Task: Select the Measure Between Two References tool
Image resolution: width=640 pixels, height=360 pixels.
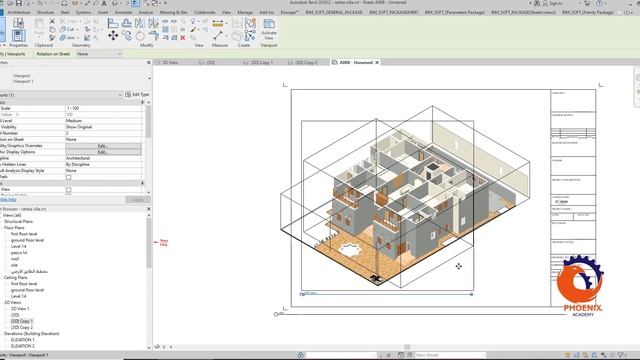Action: coord(218,36)
